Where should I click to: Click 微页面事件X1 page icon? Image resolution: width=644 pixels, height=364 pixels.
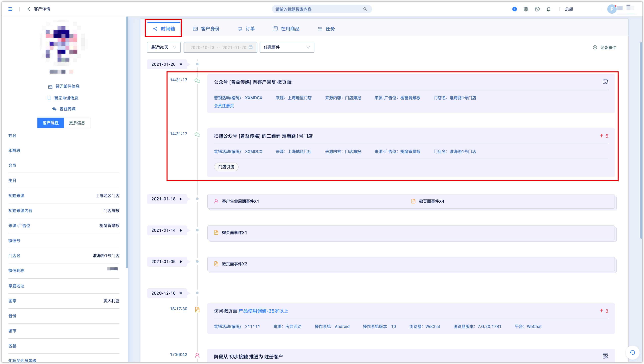click(x=216, y=232)
